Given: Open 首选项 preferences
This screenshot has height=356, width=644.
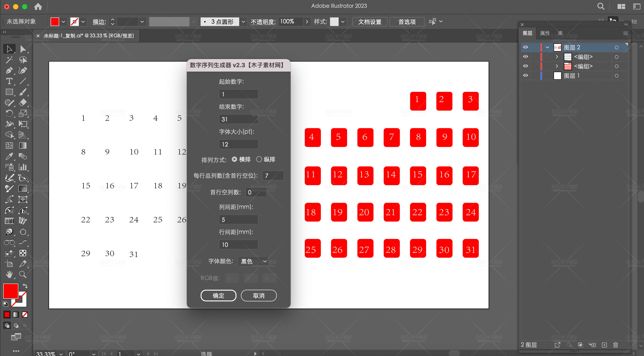Looking at the screenshot, I should point(407,22).
